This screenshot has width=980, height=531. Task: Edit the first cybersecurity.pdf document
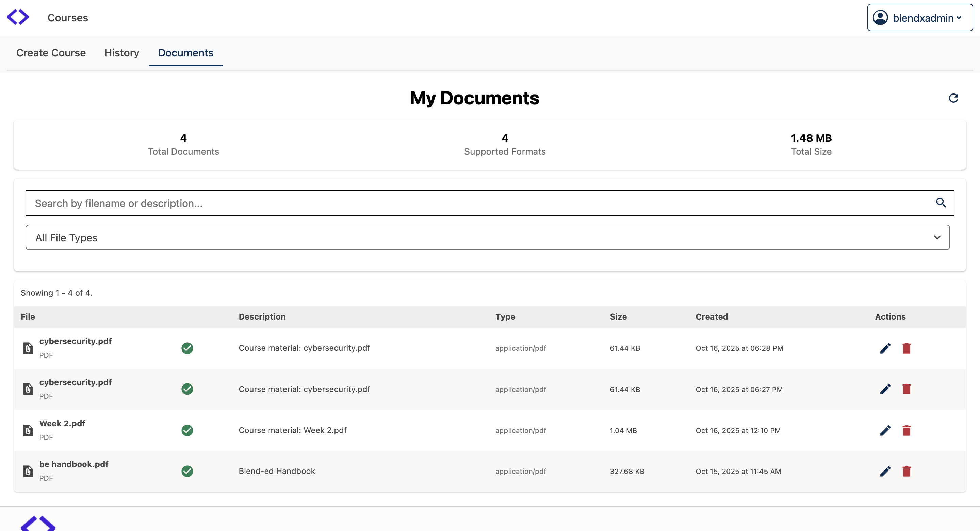885,348
